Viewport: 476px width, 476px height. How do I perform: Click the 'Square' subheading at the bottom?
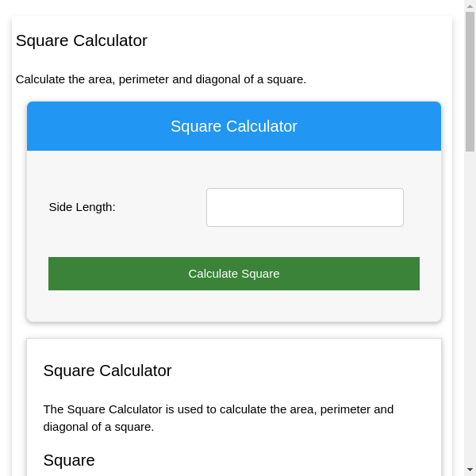69,460
